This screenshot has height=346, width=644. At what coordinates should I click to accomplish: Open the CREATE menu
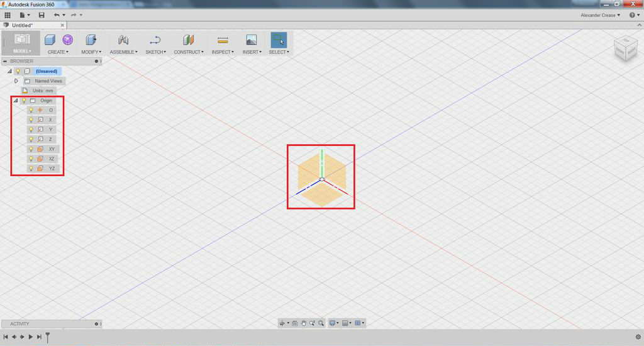pos(58,52)
